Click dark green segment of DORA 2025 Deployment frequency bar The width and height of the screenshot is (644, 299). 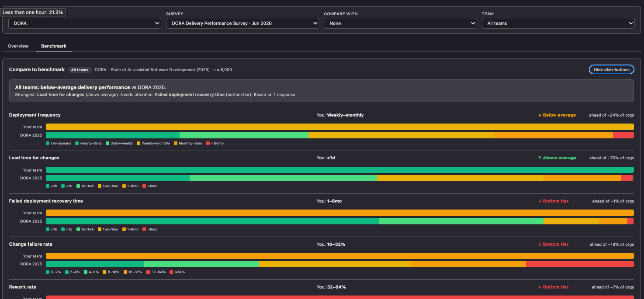tap(113, 135)
